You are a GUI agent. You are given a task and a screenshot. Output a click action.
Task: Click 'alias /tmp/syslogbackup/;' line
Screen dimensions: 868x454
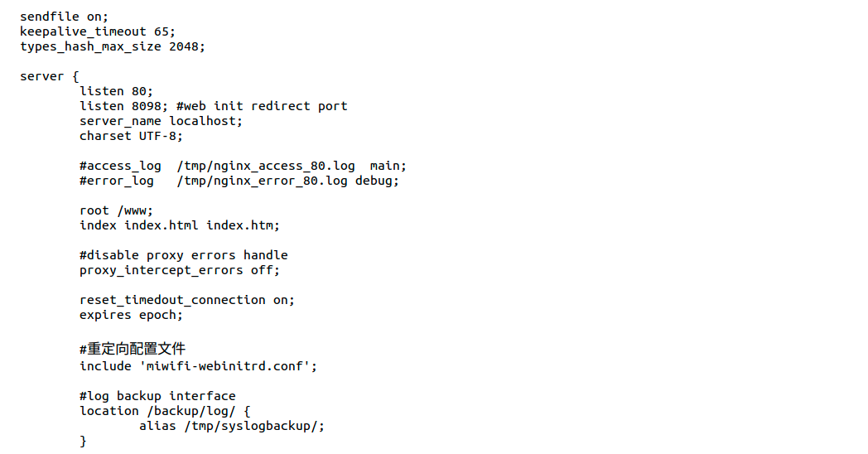[x=232, y=427]
